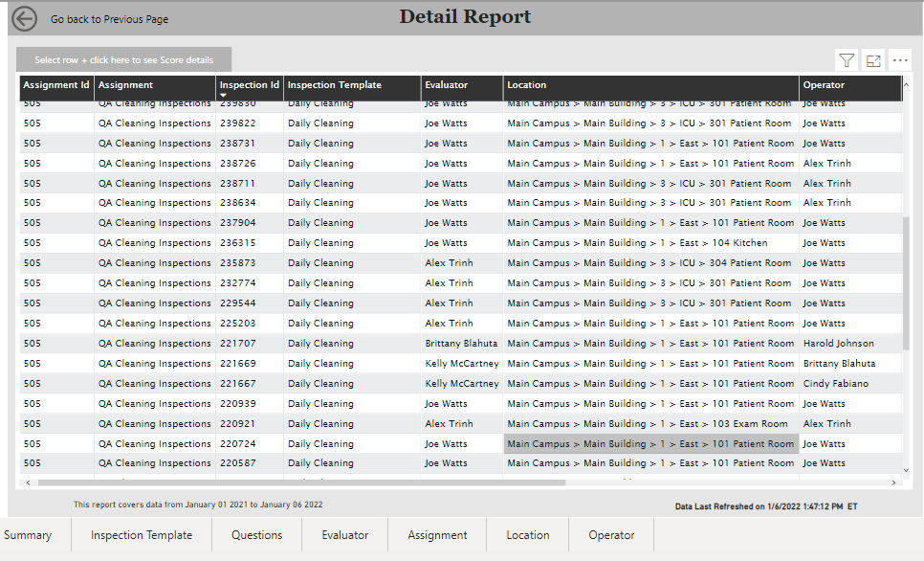
Task: Select the Questions tab
Action: 256,535
